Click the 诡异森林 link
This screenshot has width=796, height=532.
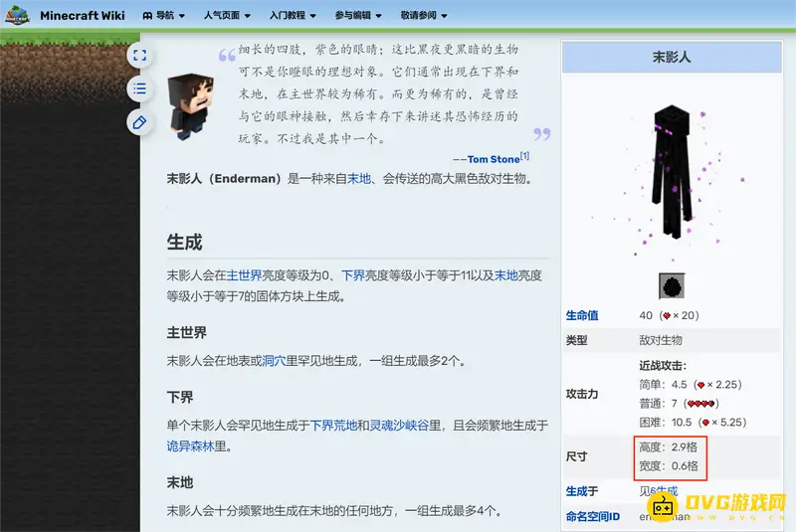tap(193, 446)
